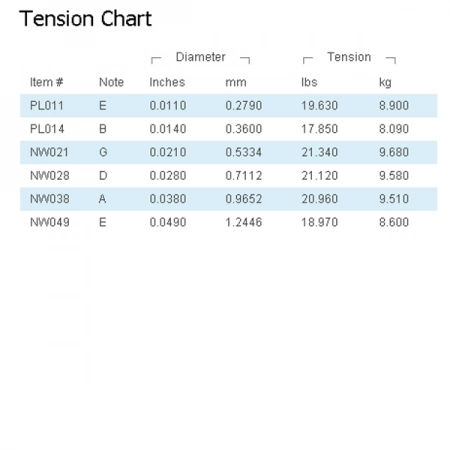Click the Diameter group heading
This screenshot has height=450, width=450.
200,57
